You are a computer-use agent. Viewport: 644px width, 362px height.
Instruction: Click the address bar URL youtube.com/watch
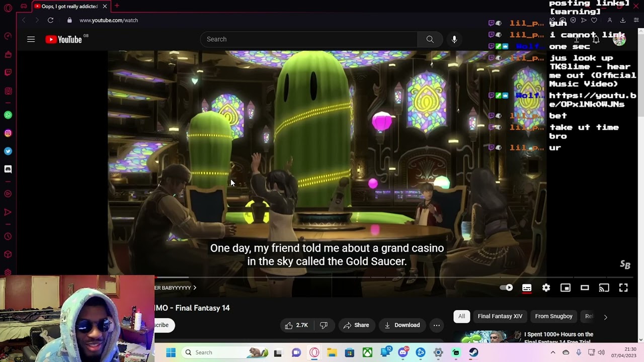[x=109, y=20]
